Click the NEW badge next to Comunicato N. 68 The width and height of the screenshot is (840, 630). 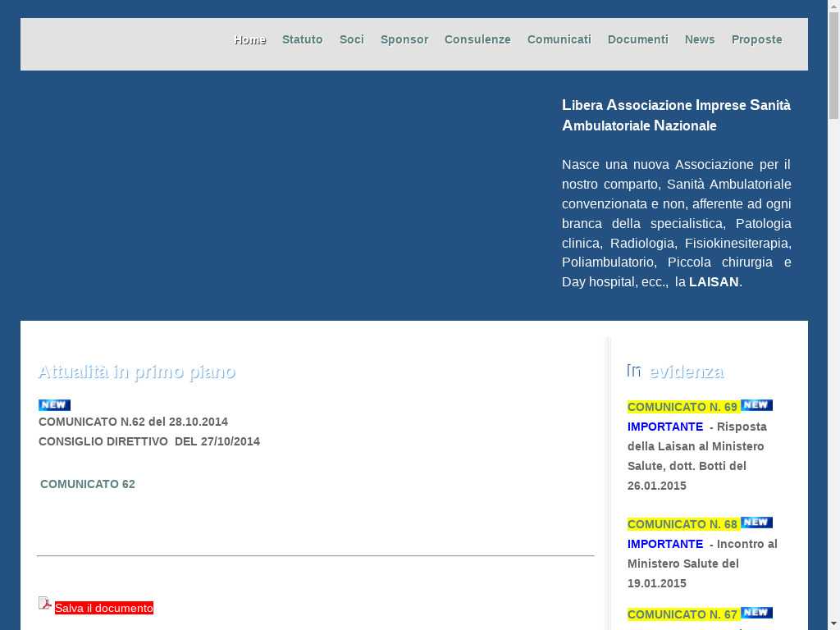click(x=756, y=523)
